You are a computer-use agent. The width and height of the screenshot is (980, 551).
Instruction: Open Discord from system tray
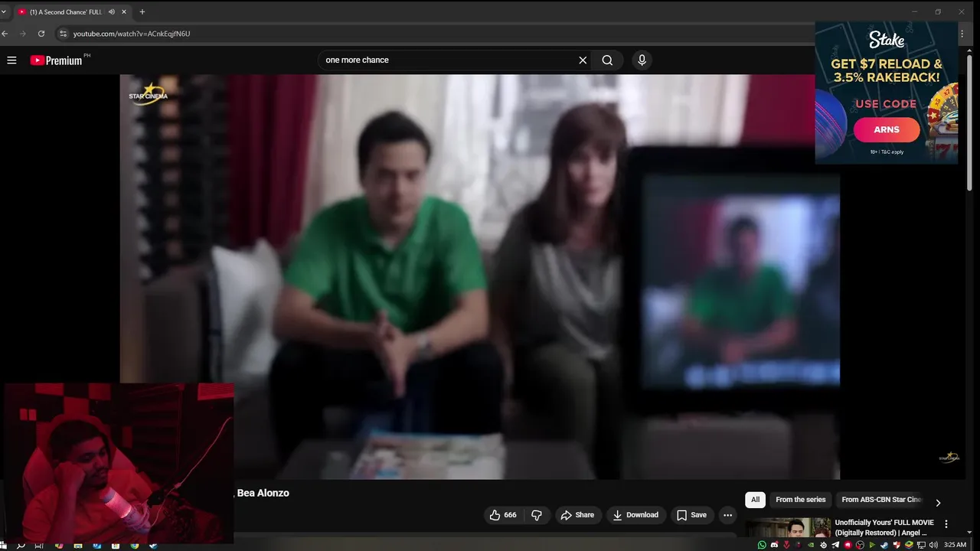774,545
